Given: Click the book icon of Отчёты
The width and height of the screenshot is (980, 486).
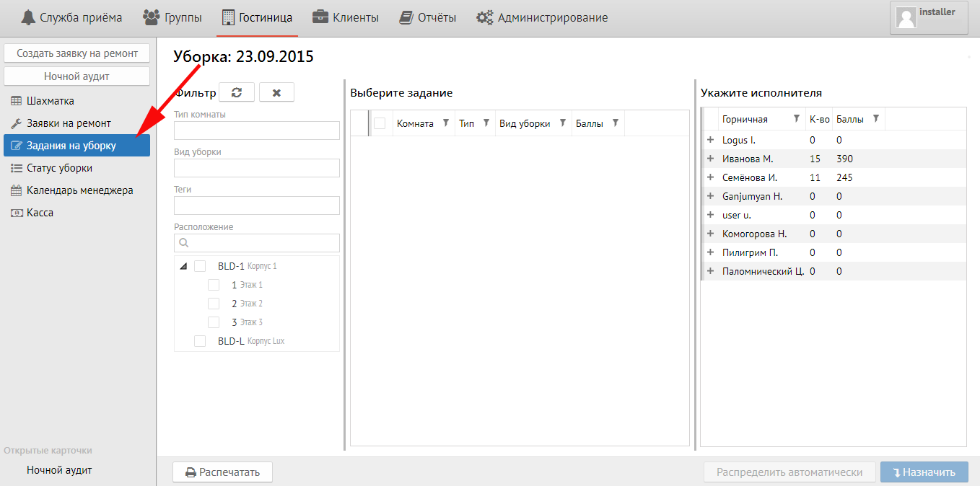Looking at the screenshot, I should click(406, 17).
